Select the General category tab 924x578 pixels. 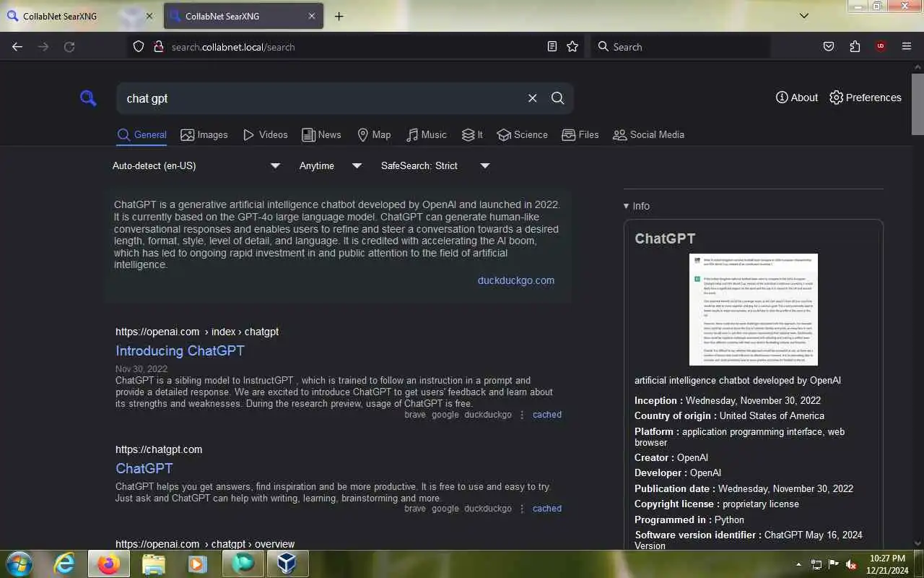141,134
